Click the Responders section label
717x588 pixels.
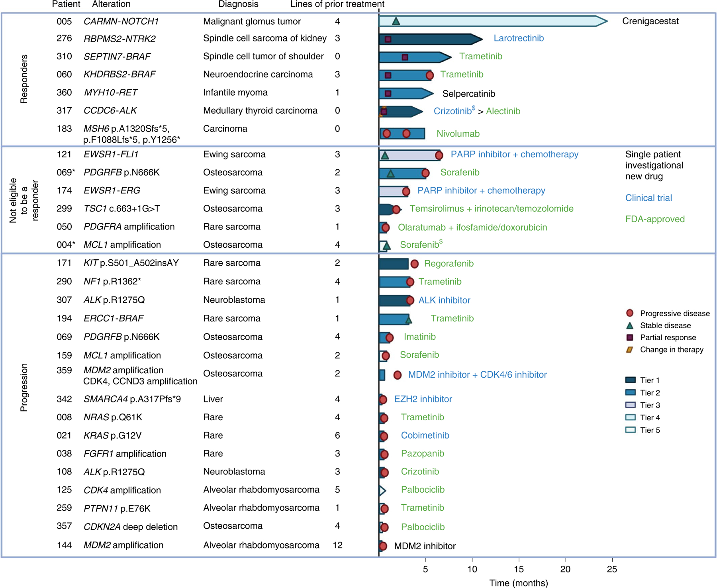tap(24, 79)
